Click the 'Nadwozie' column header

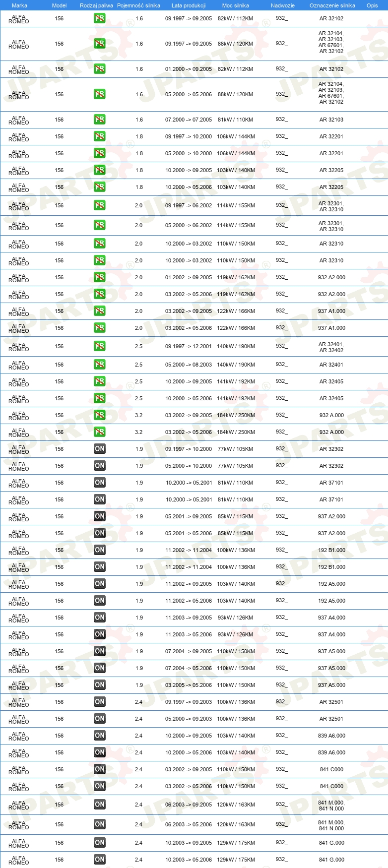coord(283,5)
